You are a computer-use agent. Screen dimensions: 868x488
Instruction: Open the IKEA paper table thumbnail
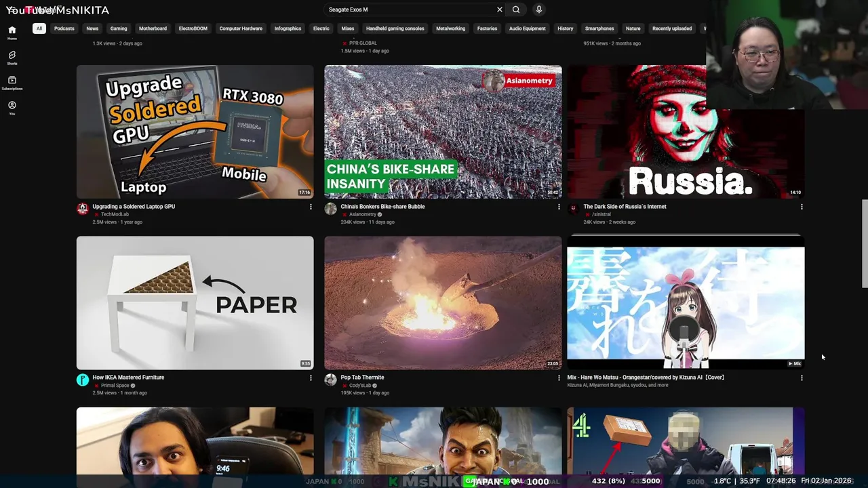pos(195,302)
